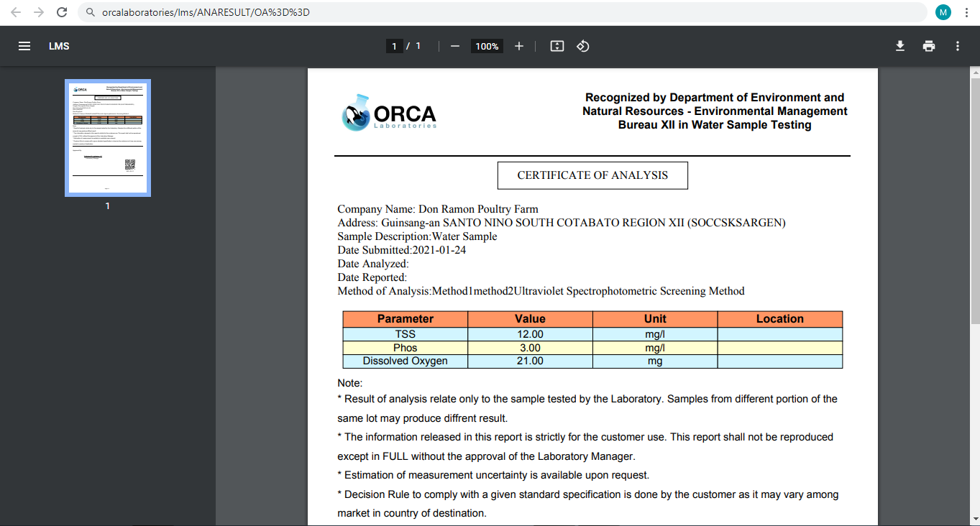
Task: Click the Method of Analysis line
Action: pyautogui.click(x=541, y=291)
